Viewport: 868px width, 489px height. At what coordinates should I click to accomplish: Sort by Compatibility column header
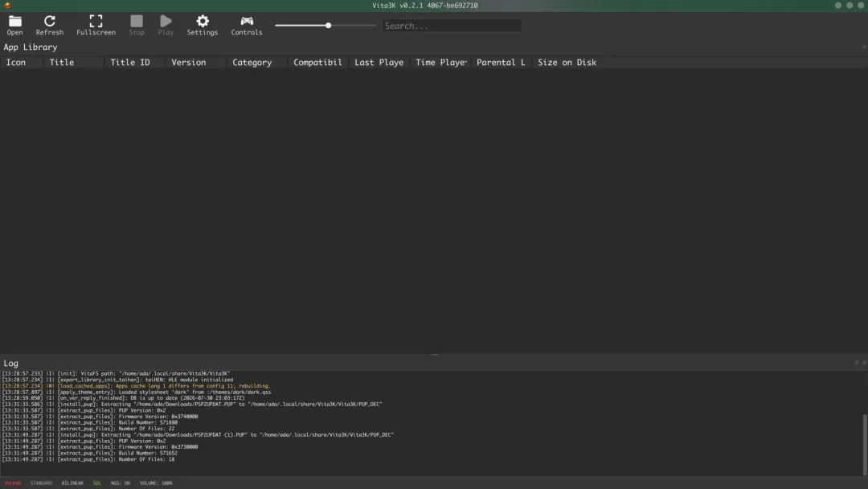[x=317, y=63]
